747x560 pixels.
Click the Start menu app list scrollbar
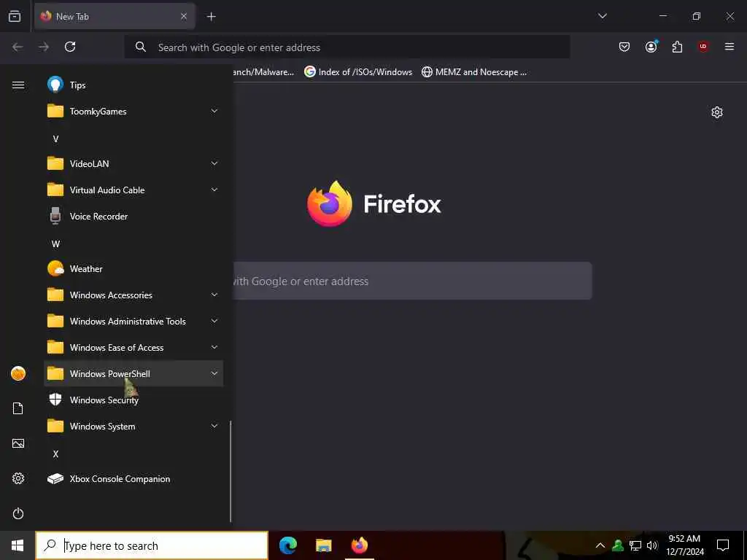[231, 472]
